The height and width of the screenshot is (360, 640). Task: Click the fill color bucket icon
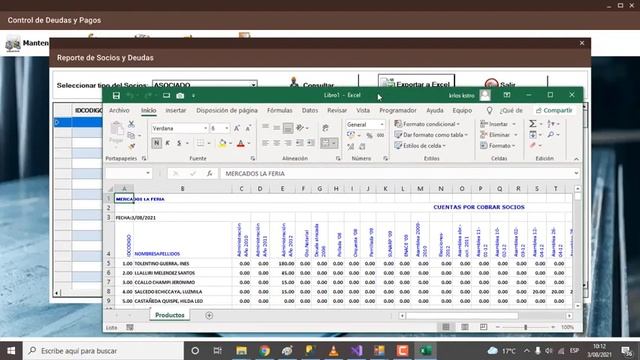pyautogui.click(x=222, y=143)
